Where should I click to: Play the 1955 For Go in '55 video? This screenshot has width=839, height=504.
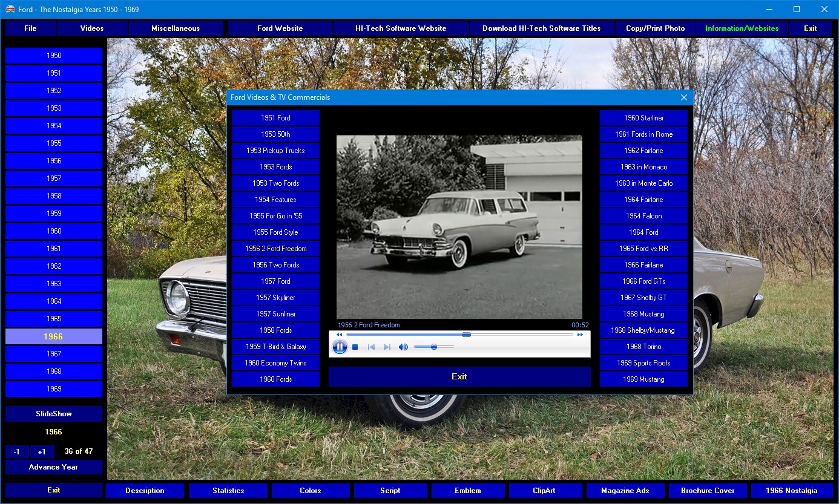click(275, 216)
